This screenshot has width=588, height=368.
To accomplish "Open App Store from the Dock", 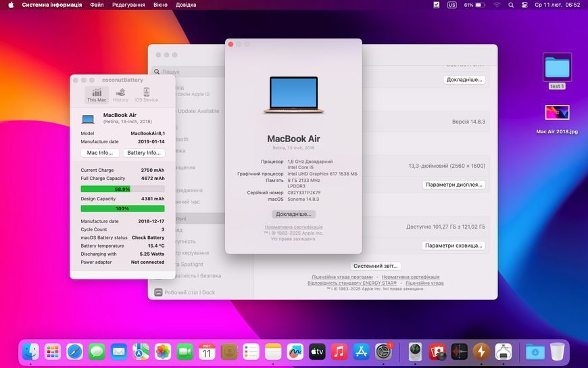I will 361,352.
